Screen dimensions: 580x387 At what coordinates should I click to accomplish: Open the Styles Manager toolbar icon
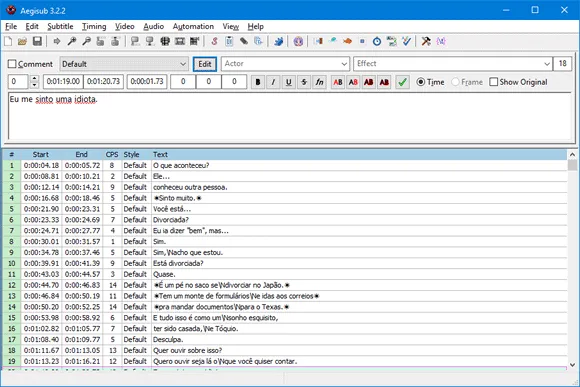pyautogui.click(x=215, y=41)
